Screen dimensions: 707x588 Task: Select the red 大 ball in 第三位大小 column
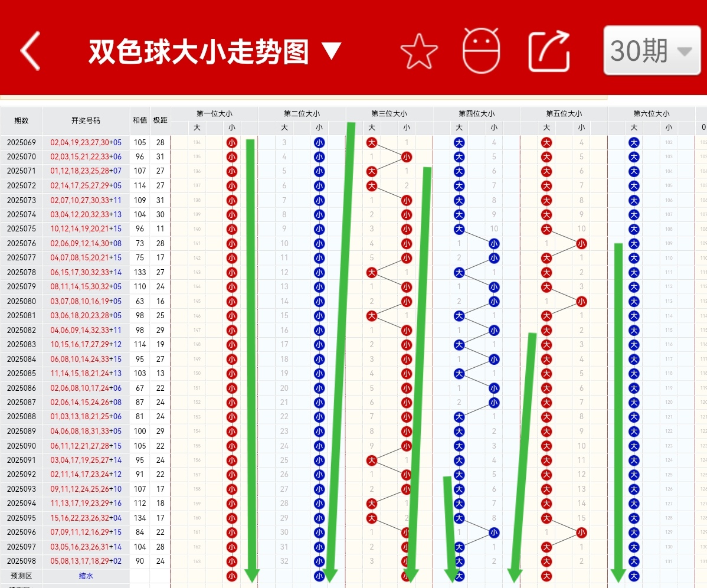372,142
